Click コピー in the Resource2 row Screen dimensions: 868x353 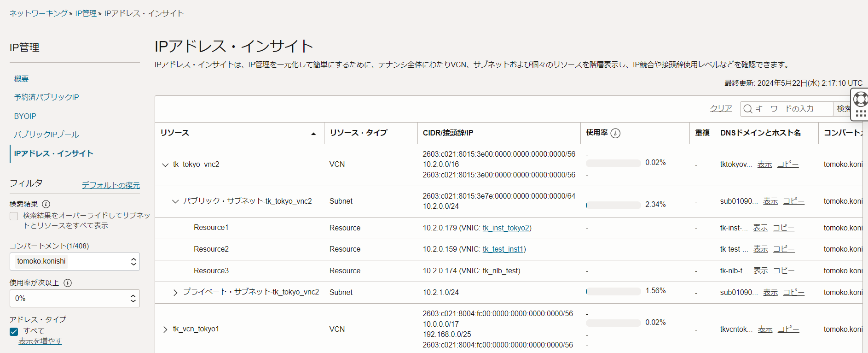pos(784,249)
